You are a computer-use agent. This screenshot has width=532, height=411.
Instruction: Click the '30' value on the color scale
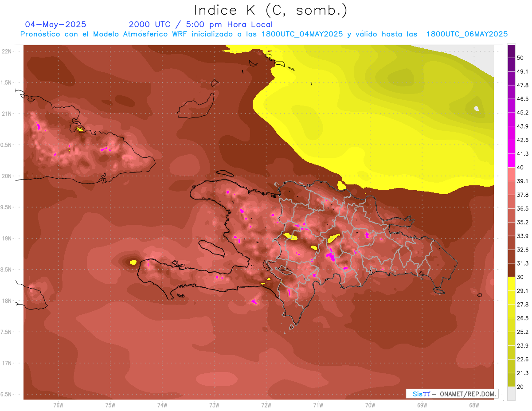click(521, 277)
